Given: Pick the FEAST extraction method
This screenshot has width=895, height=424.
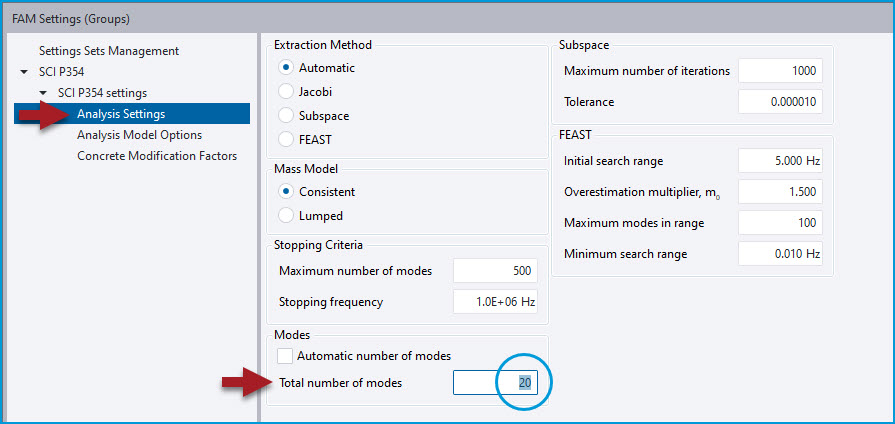Looking at the screenshot, I should [287, 140].
